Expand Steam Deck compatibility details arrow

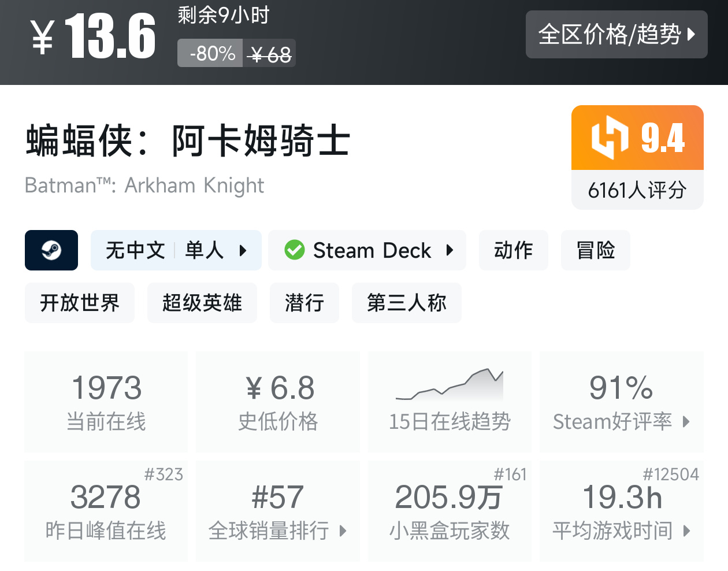[450, 250]
